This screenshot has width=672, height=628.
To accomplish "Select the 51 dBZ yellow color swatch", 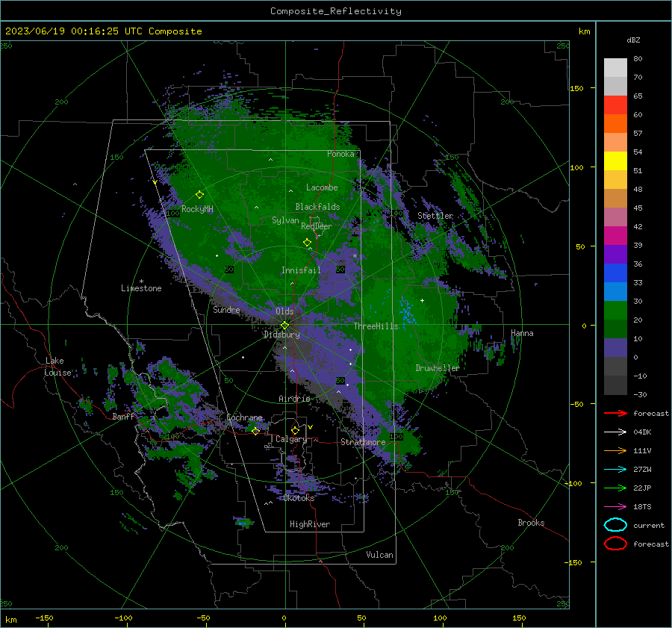I will tap(615, 161).
